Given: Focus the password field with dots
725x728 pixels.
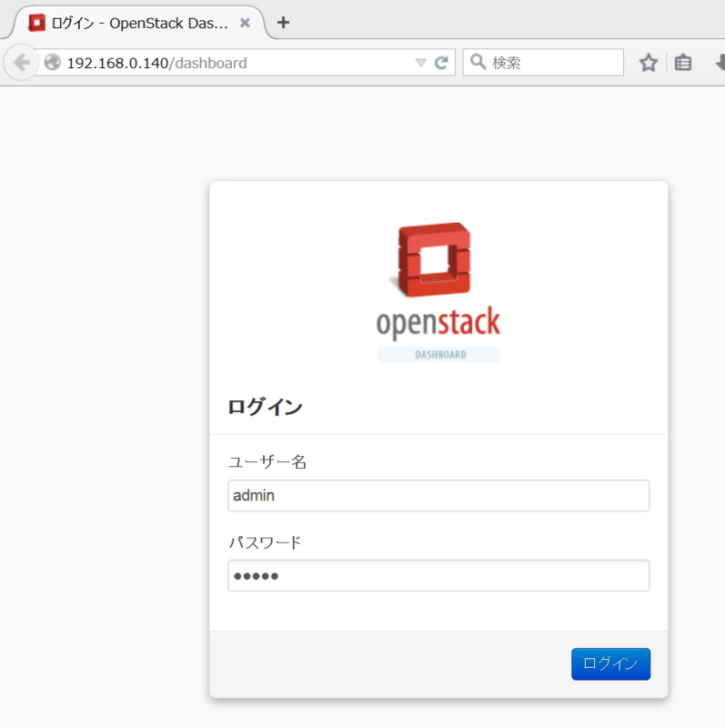Looking at the screenshot, I should tap(438, 576).
